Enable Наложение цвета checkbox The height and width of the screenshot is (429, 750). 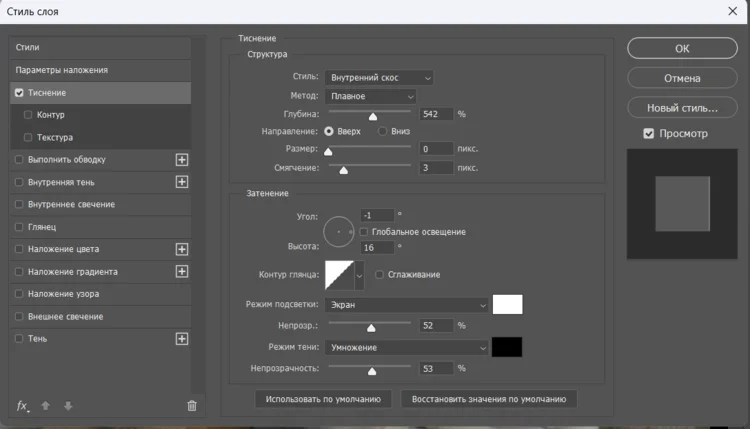(x=19, y=249)
